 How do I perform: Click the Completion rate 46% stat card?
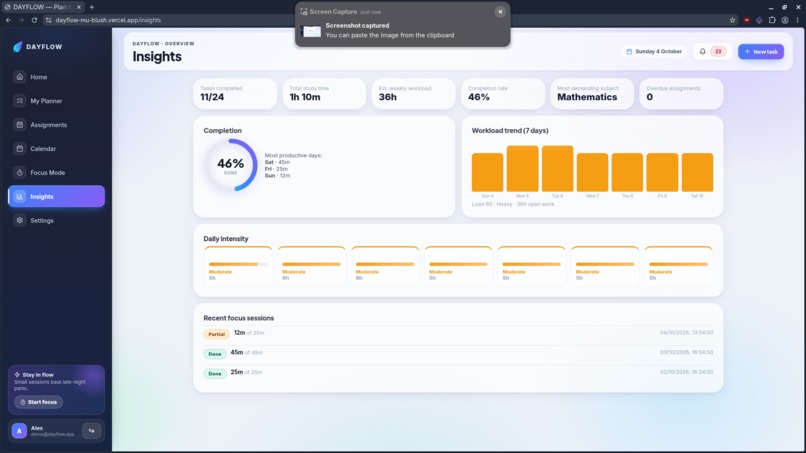503,94
